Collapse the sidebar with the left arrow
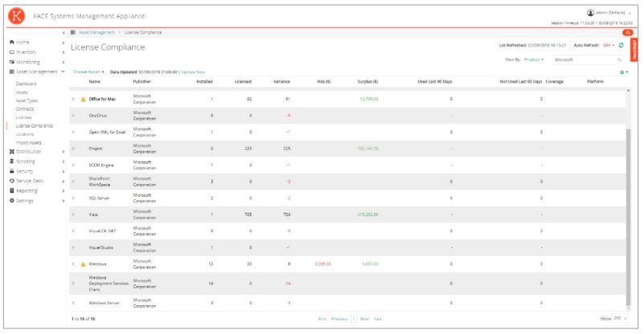 (x=63, y=32)
